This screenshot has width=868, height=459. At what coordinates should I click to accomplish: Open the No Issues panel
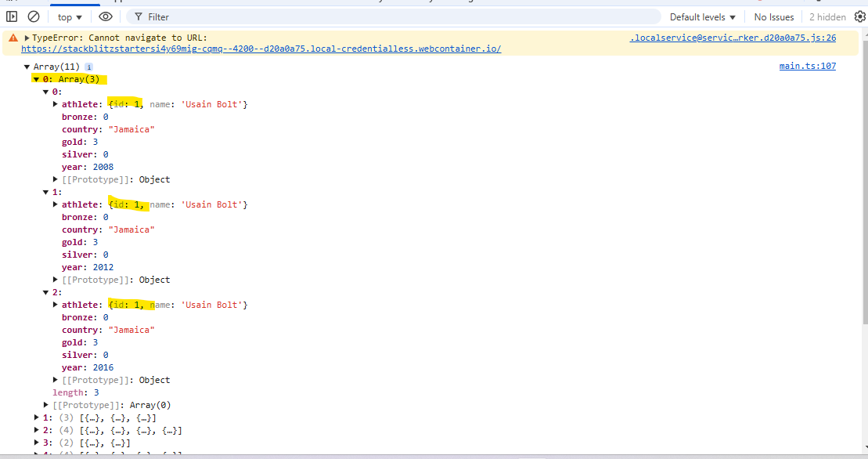tap(773, 16)
